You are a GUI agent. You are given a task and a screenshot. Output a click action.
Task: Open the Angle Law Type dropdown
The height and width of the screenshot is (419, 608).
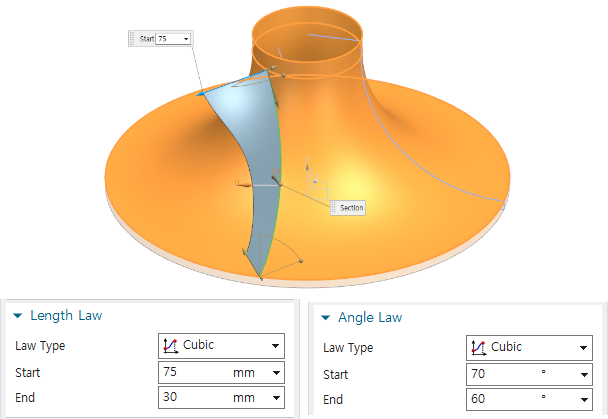pyautogui.click(x=582, y=348)
